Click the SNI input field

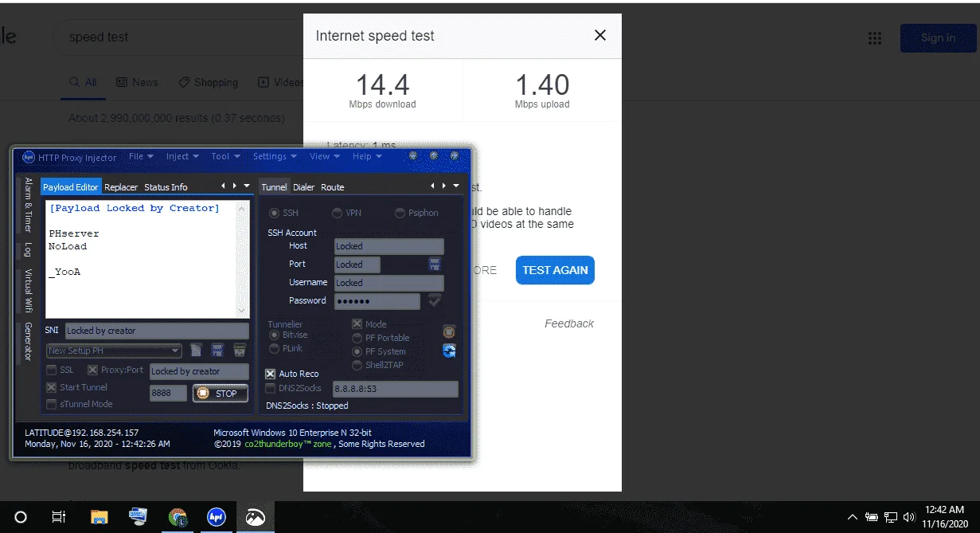pyautogui.click(x=157, y=331)
